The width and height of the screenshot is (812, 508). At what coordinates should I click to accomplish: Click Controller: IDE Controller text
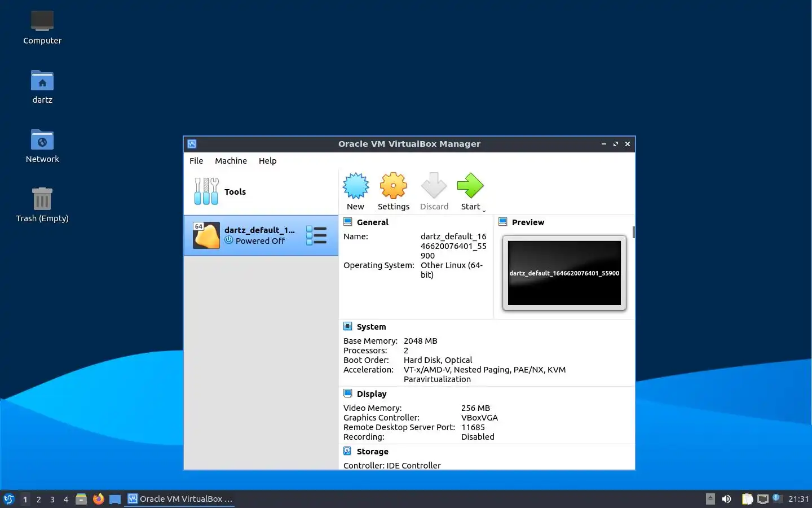(392, 466)
